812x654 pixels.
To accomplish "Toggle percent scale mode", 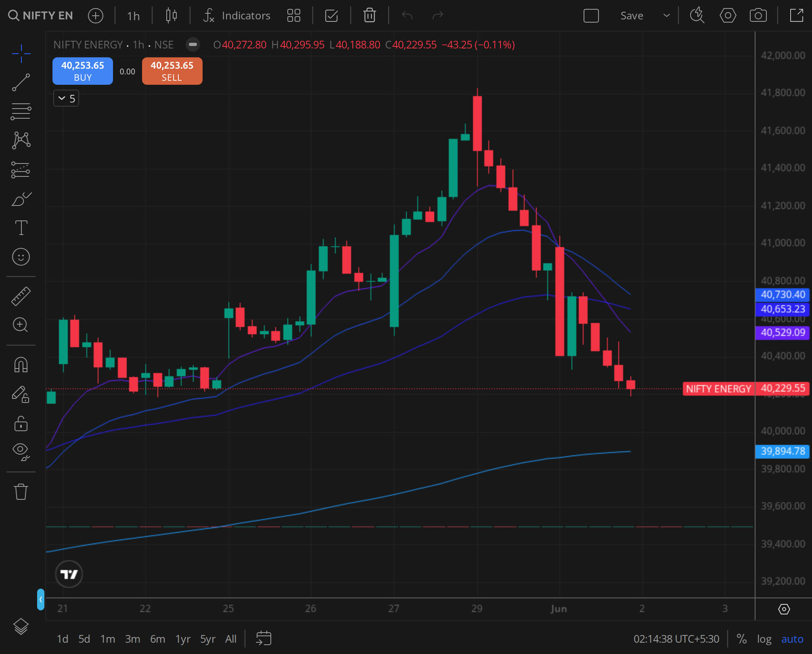I will 741,639.
